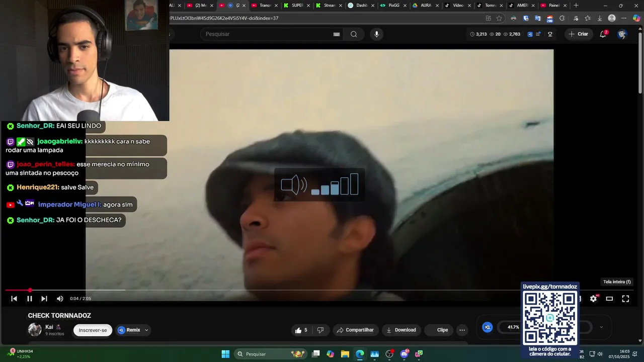The image size is (644, 362).
Task: Click the Download button
Action: click(x=401, y=330)
